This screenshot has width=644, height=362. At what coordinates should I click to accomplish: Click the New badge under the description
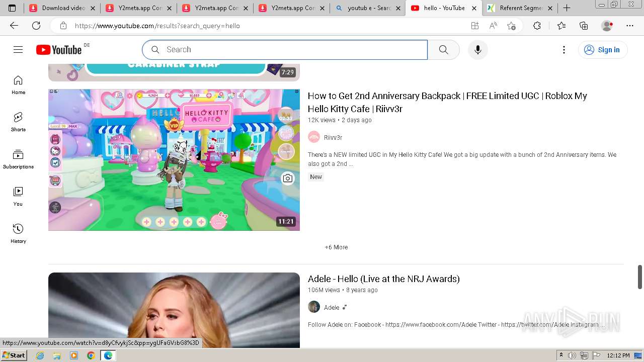[x=316, y=177]
